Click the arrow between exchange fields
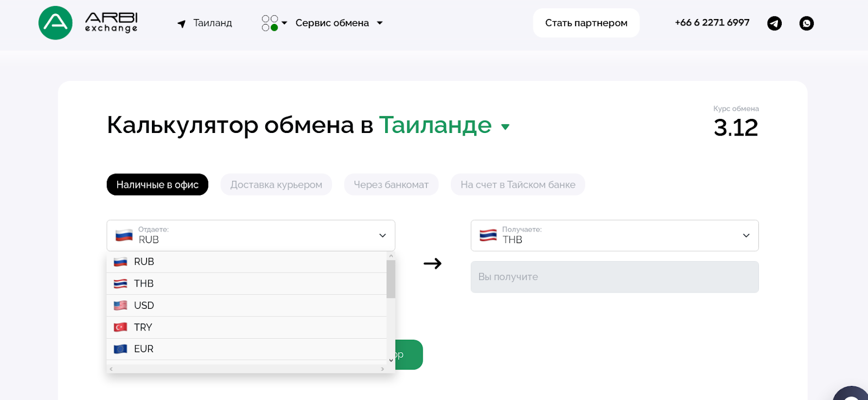 pos(432,264)
